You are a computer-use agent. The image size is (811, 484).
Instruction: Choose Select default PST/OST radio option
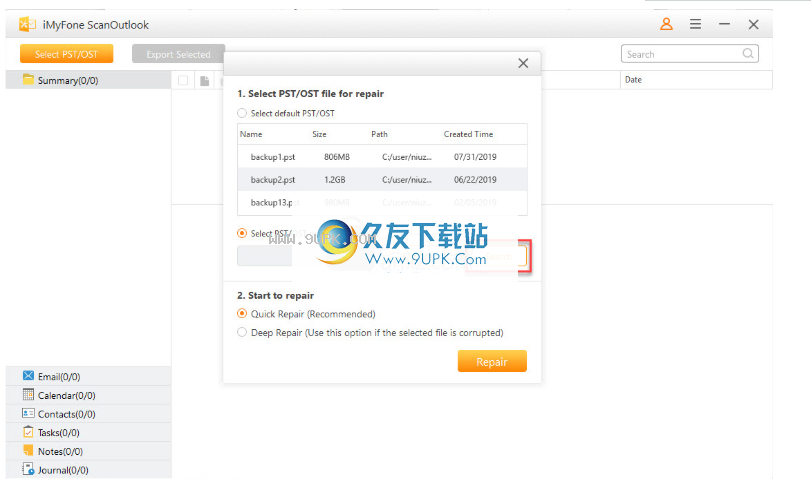coord(242,113)
